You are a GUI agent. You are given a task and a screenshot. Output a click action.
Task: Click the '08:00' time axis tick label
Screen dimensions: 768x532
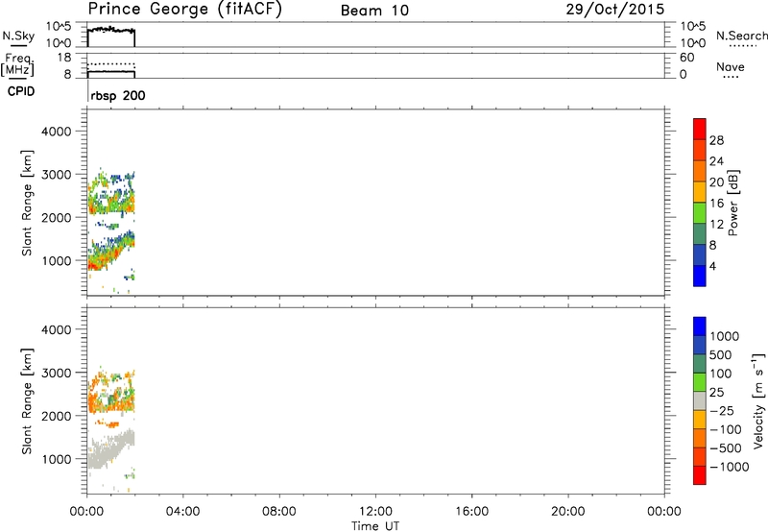click(279, 512)
